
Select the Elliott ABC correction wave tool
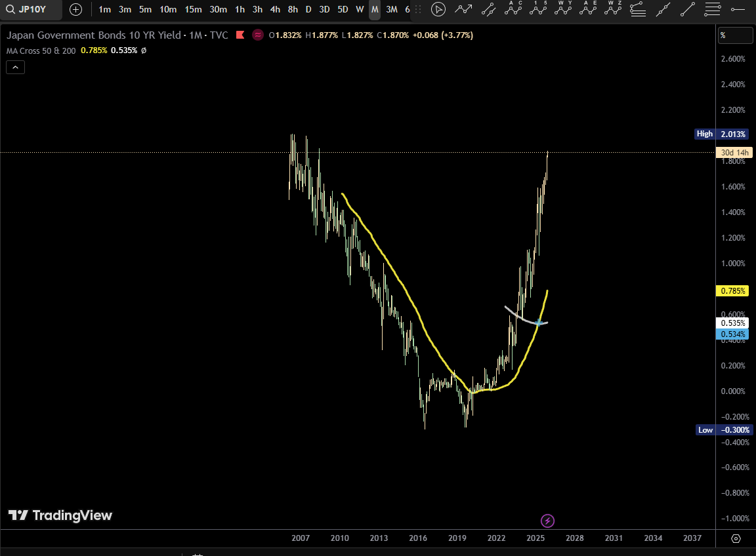[513, 8]
